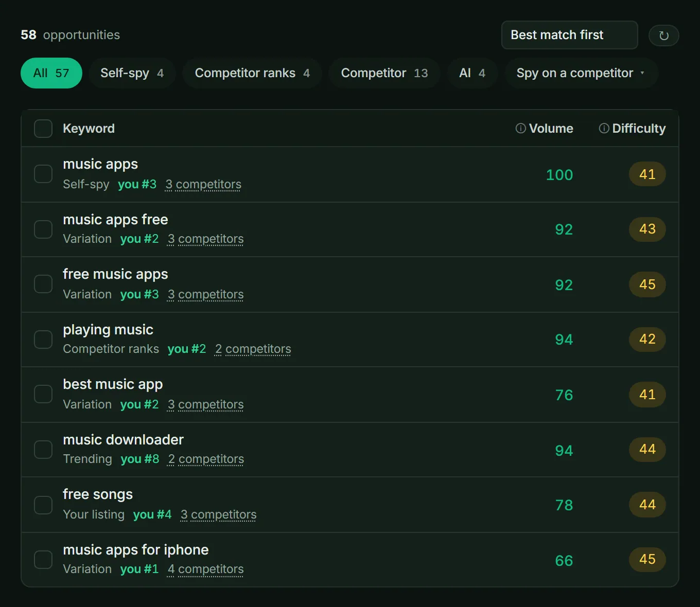Screen dimensions: 700x607
Task: Click the Keyword column header
Action: pos(89,129)
